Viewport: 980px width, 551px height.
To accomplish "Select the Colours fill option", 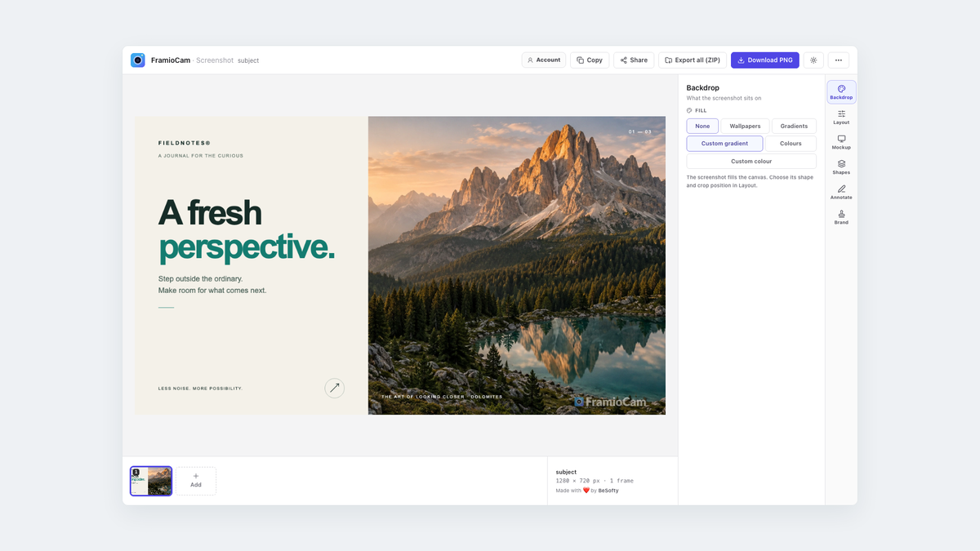I will coord(791,144).
